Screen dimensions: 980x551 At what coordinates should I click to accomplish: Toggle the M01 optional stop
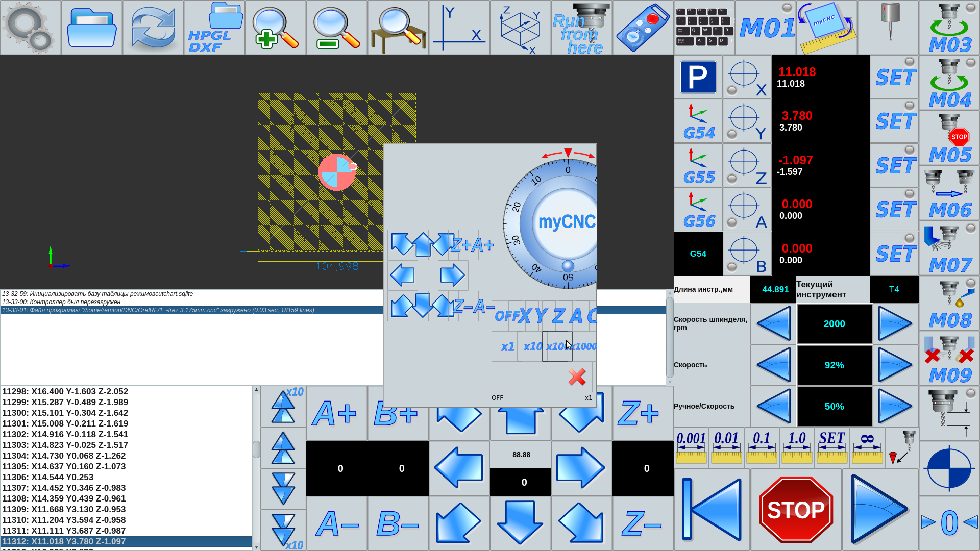(766, 28)
